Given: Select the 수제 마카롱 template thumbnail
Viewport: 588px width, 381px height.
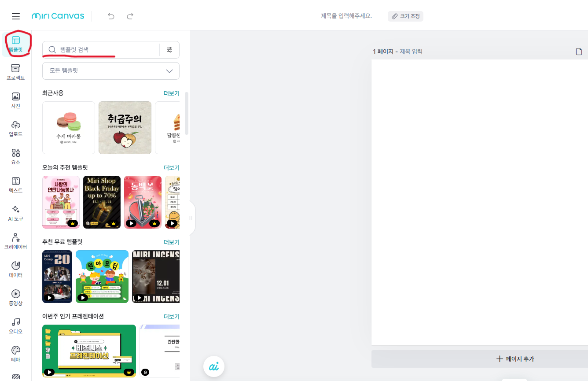Looking at the screenshot, I should tap(69, 128).
